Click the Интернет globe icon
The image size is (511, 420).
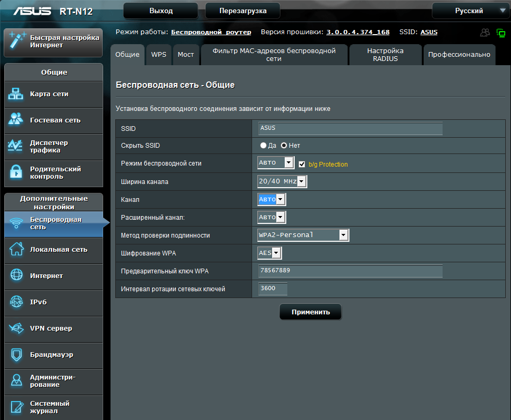(17, 275)
